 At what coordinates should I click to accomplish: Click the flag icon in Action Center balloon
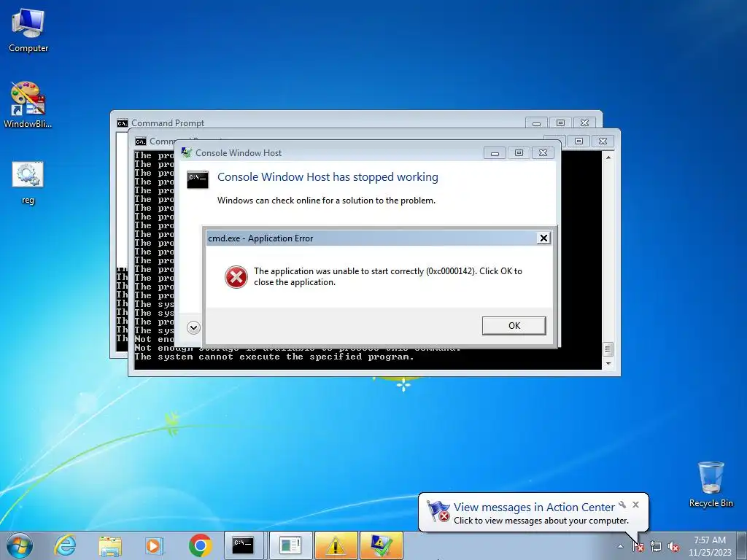[438, 511]
